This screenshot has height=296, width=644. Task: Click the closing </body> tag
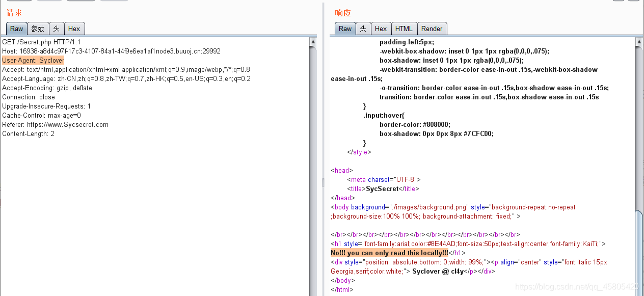coord(343,280)
